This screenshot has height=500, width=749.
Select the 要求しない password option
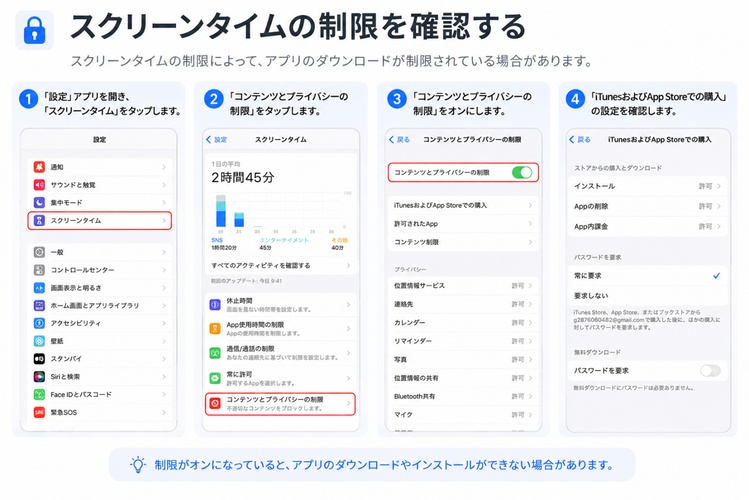tap(647, 296)
